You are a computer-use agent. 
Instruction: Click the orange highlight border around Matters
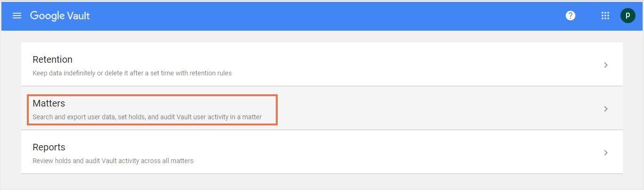277,109
